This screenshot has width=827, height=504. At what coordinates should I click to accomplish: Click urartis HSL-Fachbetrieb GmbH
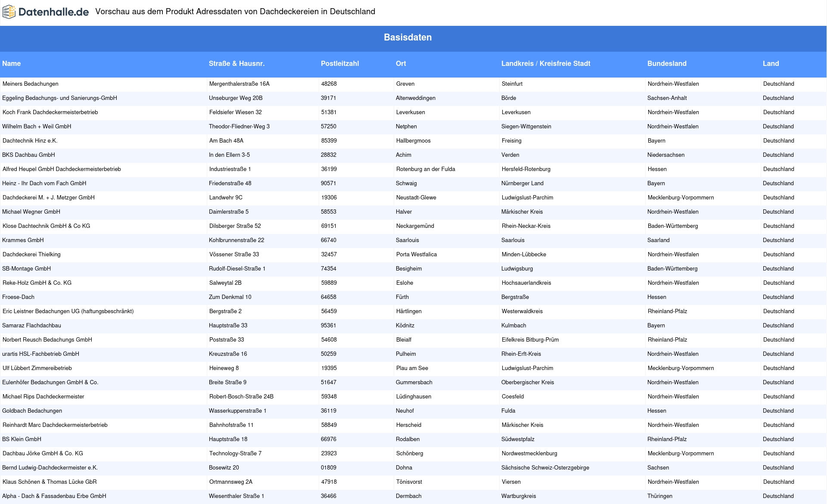click(40, 354)
